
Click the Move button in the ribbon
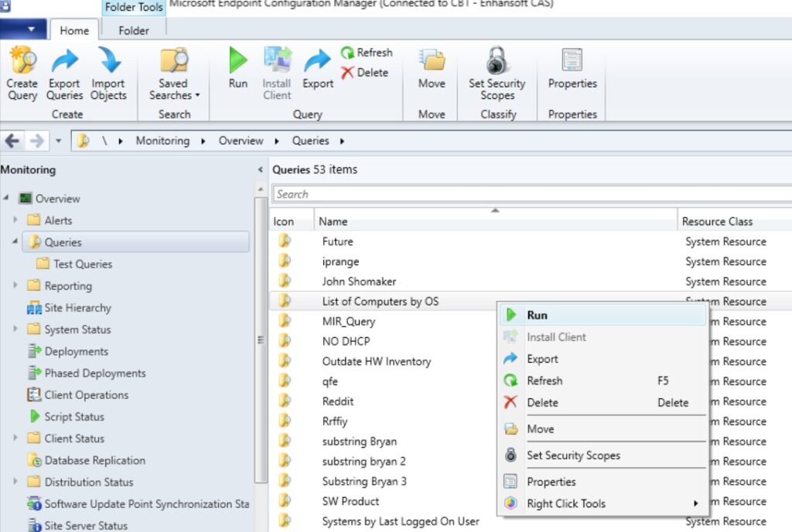point(430,70)
